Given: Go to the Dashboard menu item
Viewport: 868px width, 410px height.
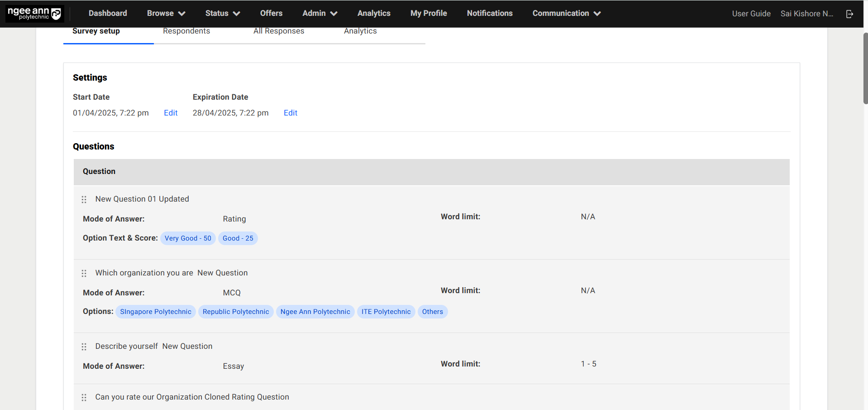Looking at the screenshot, I should click(x=108, y=14).
